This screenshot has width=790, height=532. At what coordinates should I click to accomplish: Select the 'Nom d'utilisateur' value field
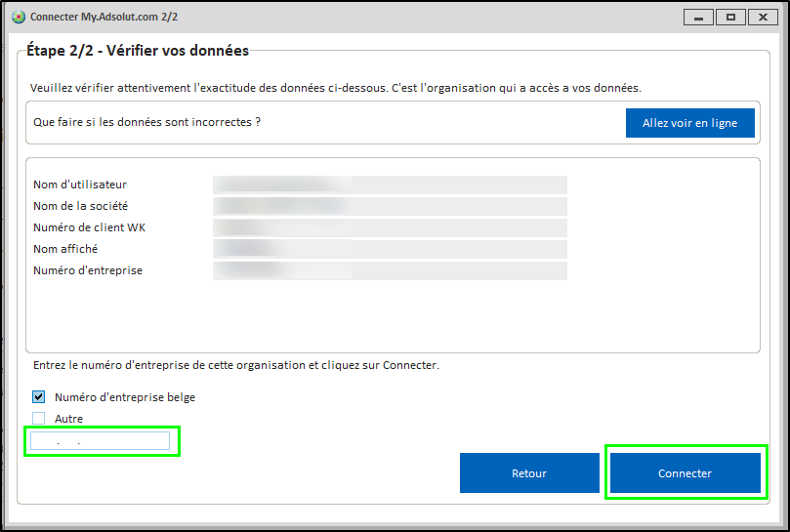(x=390, y=184)
